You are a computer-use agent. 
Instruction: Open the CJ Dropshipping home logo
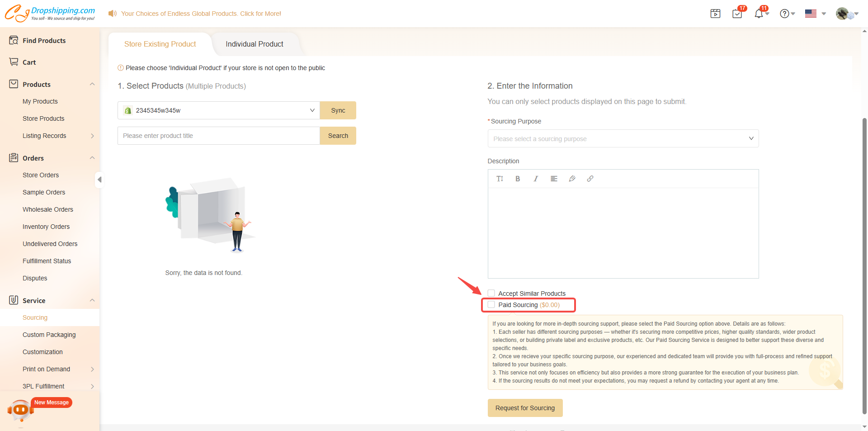(50, 13)
